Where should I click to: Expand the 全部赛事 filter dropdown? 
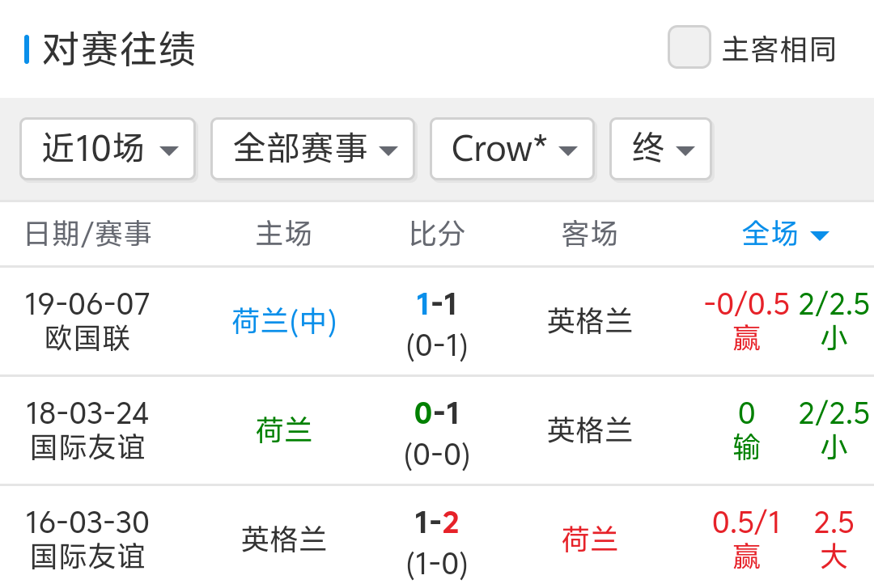click(312, 149)
